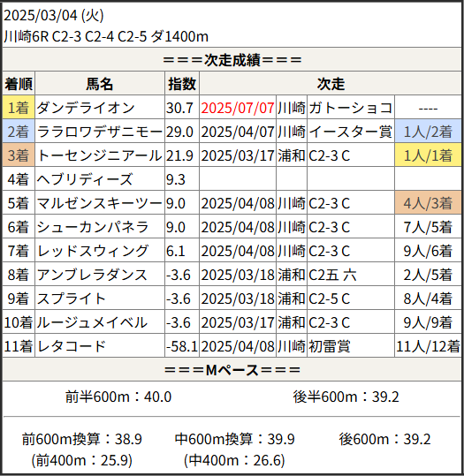Click the Mペース section header
Viewport: 464px width, 476px height.
pyautogui.click(x=232, y=370)
